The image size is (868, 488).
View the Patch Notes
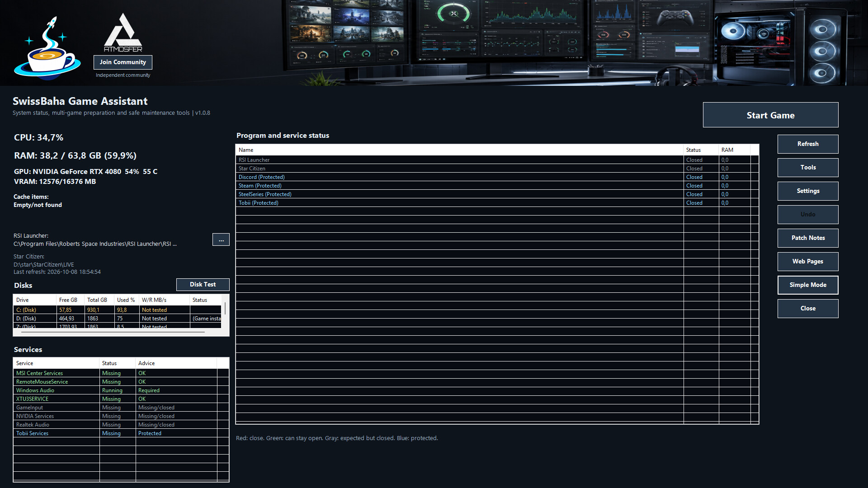coord(808,238)
